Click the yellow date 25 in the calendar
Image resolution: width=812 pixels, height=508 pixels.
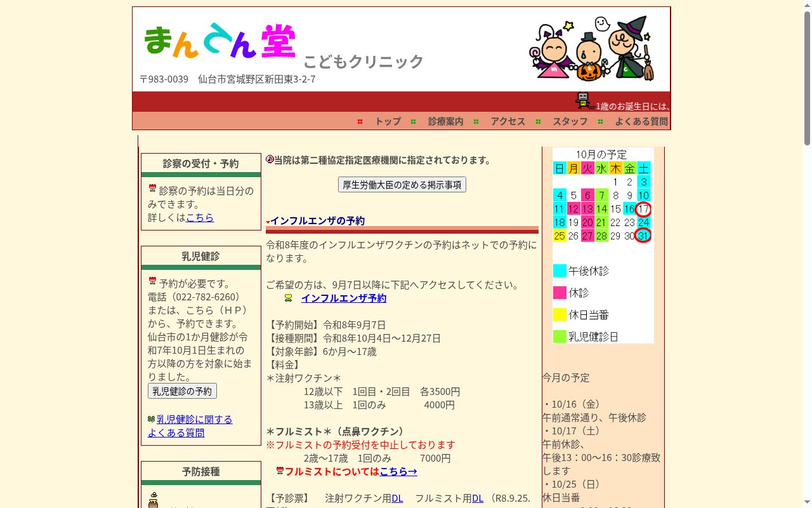(x=559, y=236)
